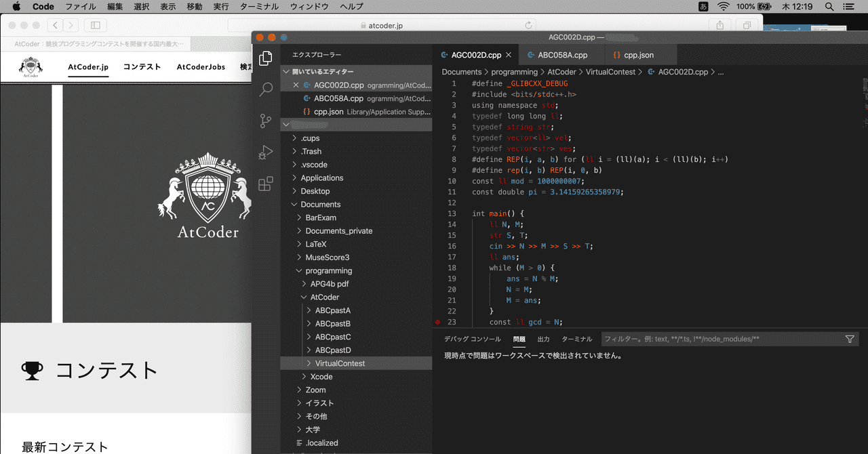The width and height of the screenshot is (868, 454).
Task: Open the ターミナル panel tab
Action: pos(576,339)
